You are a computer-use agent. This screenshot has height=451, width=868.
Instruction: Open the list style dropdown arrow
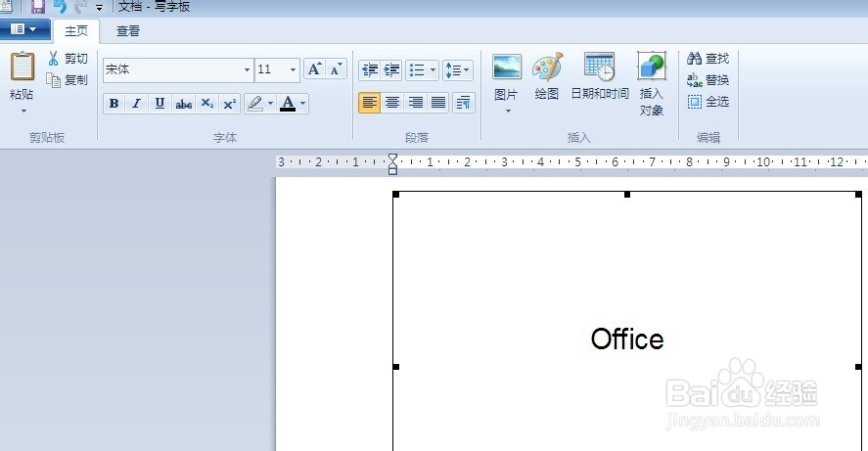pyautogui.click(x=433, y=70)
